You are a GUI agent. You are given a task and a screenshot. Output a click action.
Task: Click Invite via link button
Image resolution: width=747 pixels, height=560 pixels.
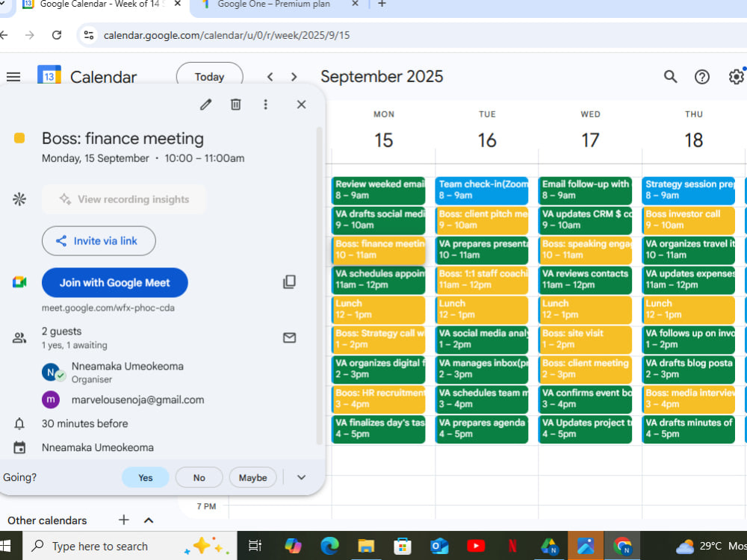[x=99, y=241]
